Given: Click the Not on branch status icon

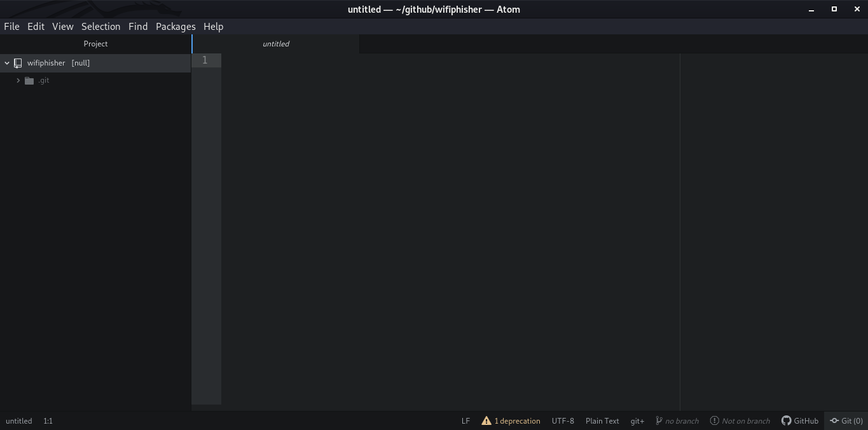Looking at the screenshot, I should [x=715, y=420].
